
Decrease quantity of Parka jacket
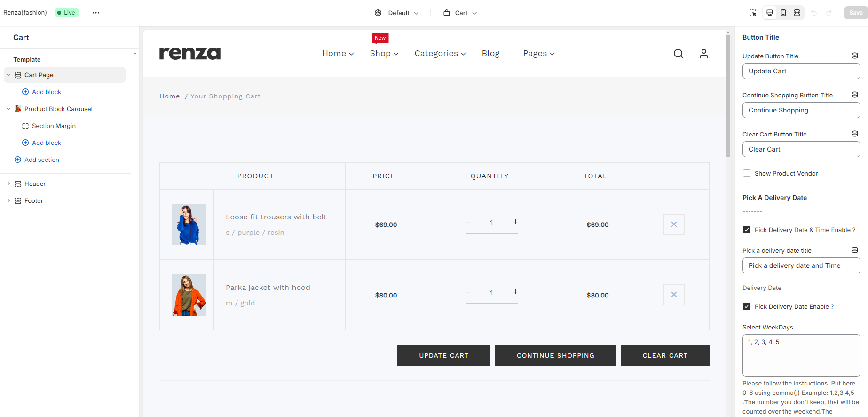468,292
